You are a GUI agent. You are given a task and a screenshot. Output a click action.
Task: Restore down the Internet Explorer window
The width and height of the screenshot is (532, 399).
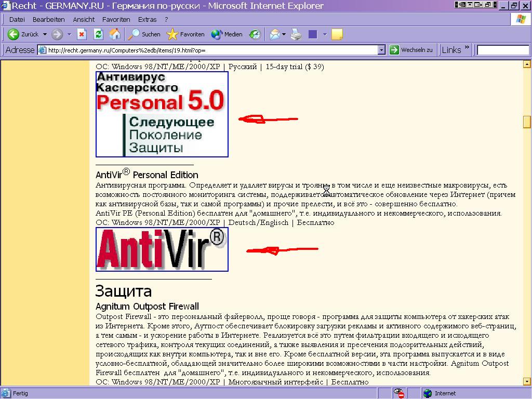point(514,5)
